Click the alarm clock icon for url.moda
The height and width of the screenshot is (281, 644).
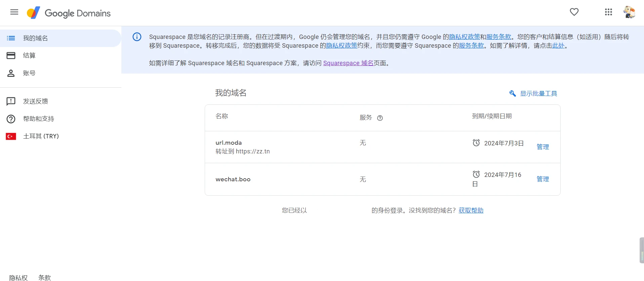[476, 143]
